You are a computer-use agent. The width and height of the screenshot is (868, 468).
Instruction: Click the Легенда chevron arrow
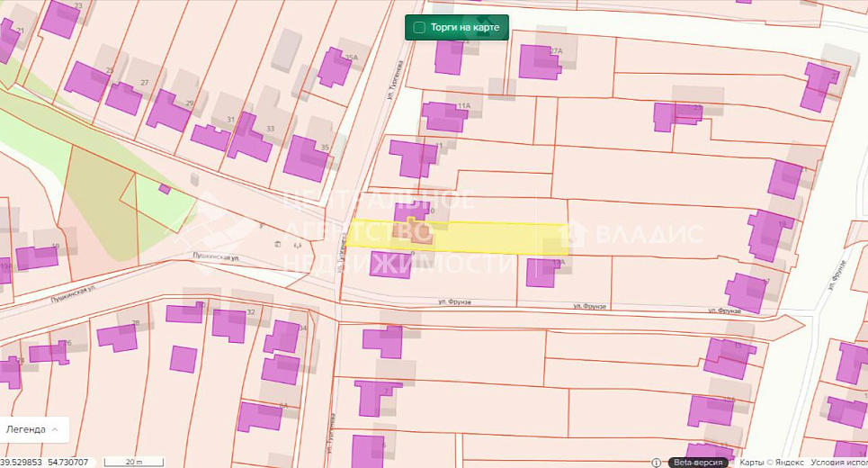[x=55, y=429]
